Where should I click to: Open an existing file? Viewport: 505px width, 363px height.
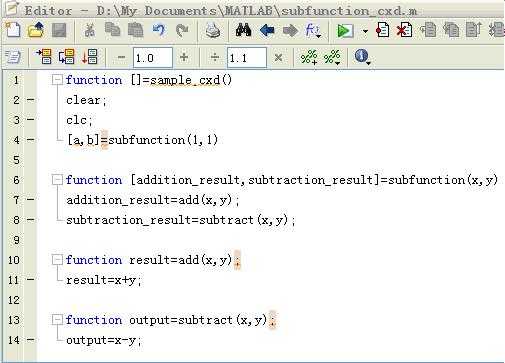[x=36, y=30]
